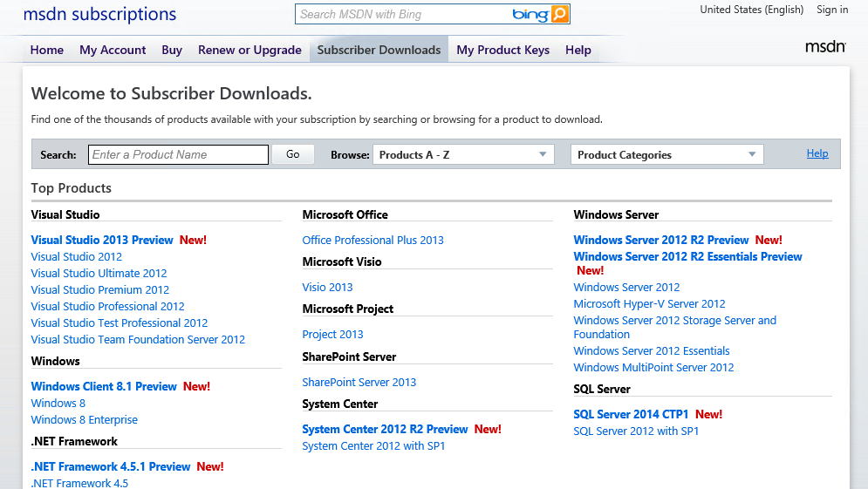The image size is (868, 489).
Task: Click the Enter a Product Name field
Action: pos(178,154)
